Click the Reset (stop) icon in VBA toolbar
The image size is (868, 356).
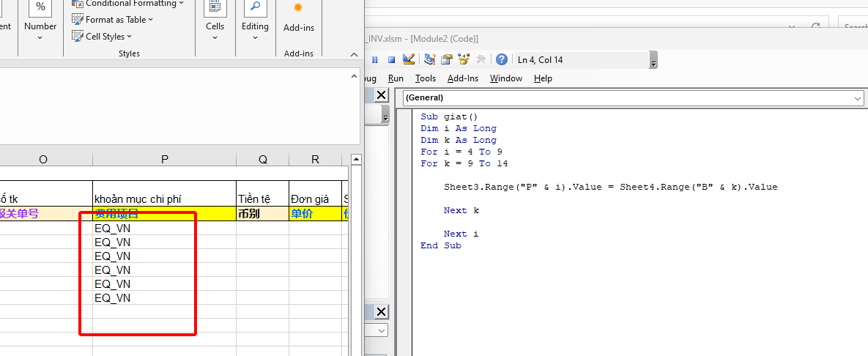(391, 59)
